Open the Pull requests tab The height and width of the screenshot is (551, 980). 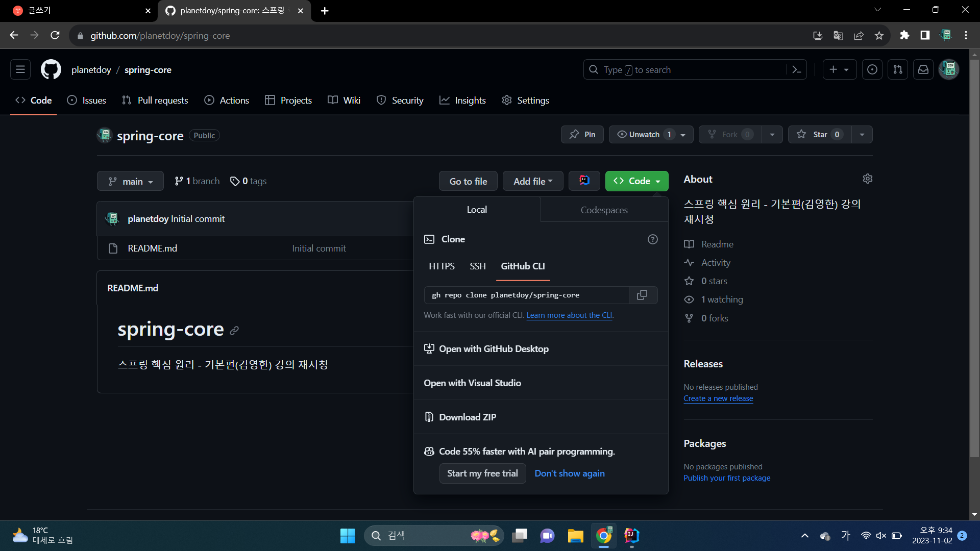coord(155,101)
